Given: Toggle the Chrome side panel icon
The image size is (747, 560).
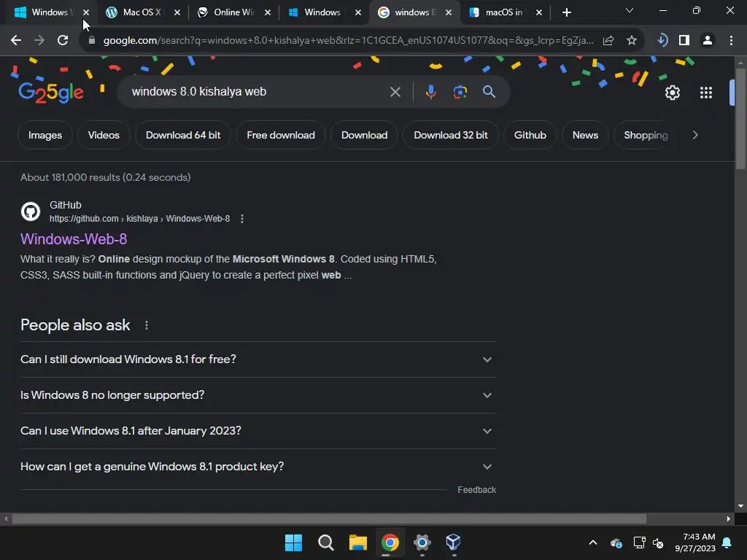Looking at the screenshot, I should (x=684, y=41).
